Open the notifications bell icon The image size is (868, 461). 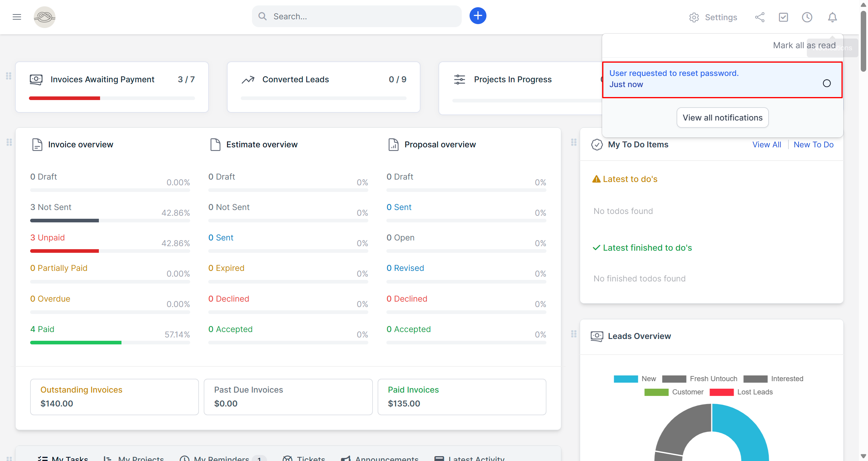pos(832,17)
